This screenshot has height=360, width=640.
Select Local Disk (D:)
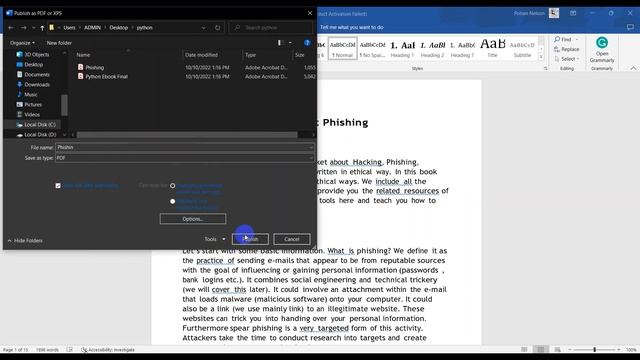pos(36,135)
